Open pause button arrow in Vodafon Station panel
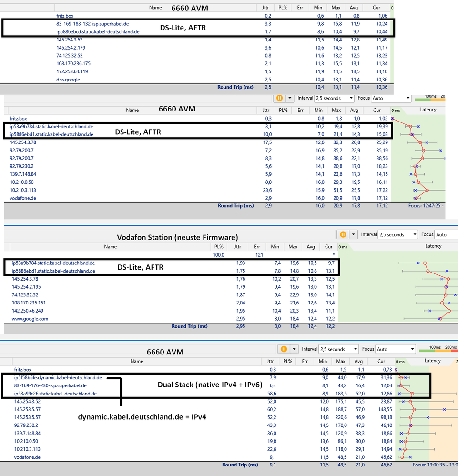Screen dimensions: 458x476 pos(353,234)
